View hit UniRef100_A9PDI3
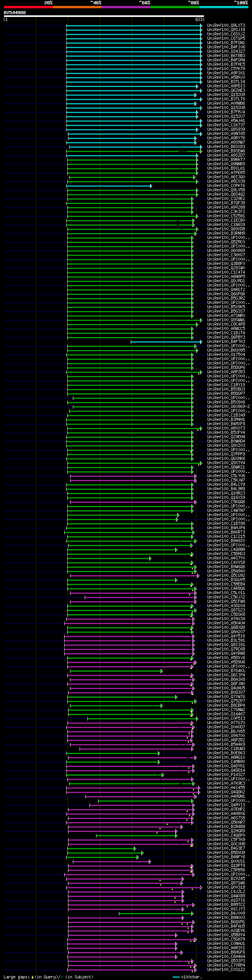Viewport: 252px width, 980px height. point(226,86)
